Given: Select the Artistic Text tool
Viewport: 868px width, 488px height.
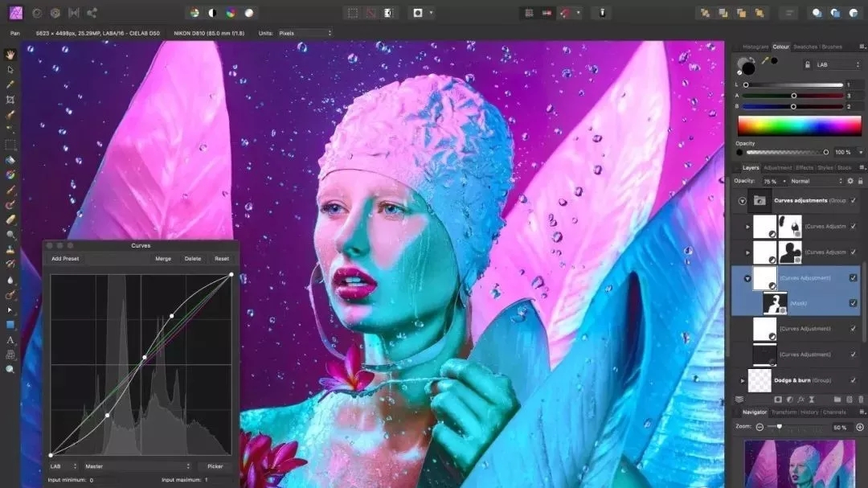Looking at the screenshot, I should coord(10,340).
